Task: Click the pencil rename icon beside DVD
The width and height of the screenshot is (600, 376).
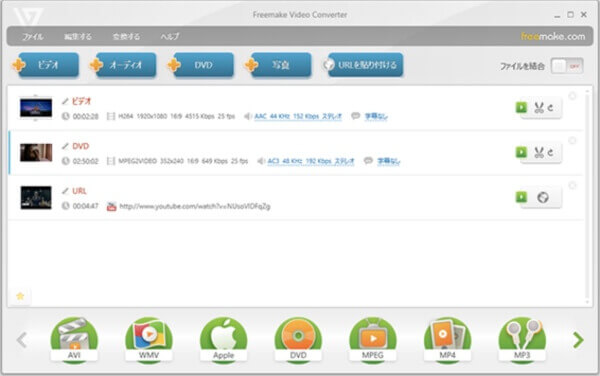Action: (x=65, y=146)
